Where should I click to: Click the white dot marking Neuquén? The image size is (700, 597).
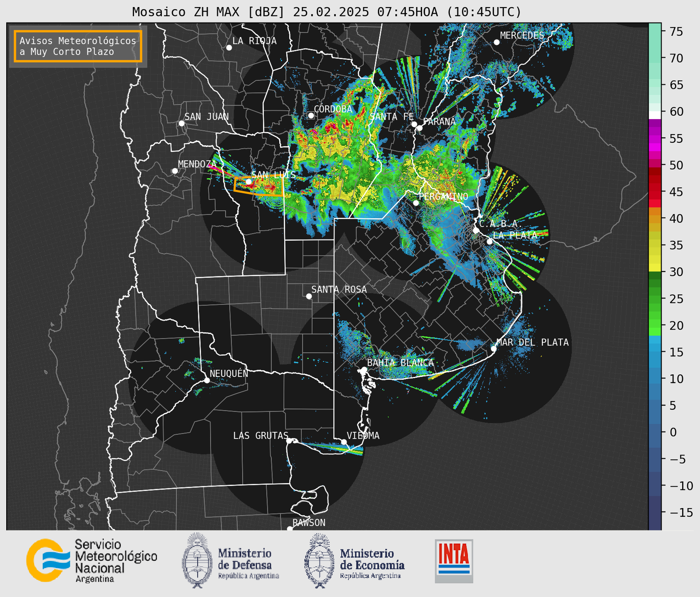(207, 380)
